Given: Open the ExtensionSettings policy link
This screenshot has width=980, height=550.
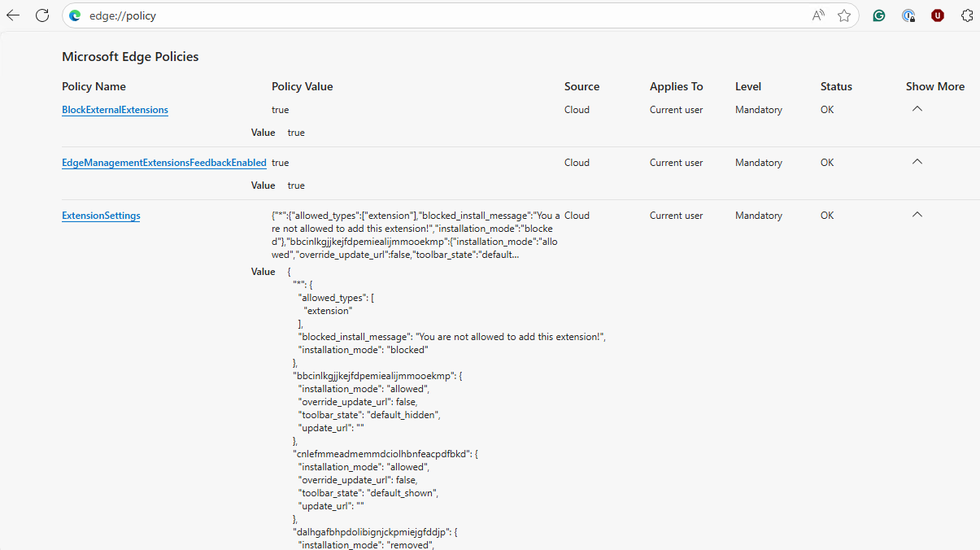Looking at the screenshot, I should [x=101, y=216].
